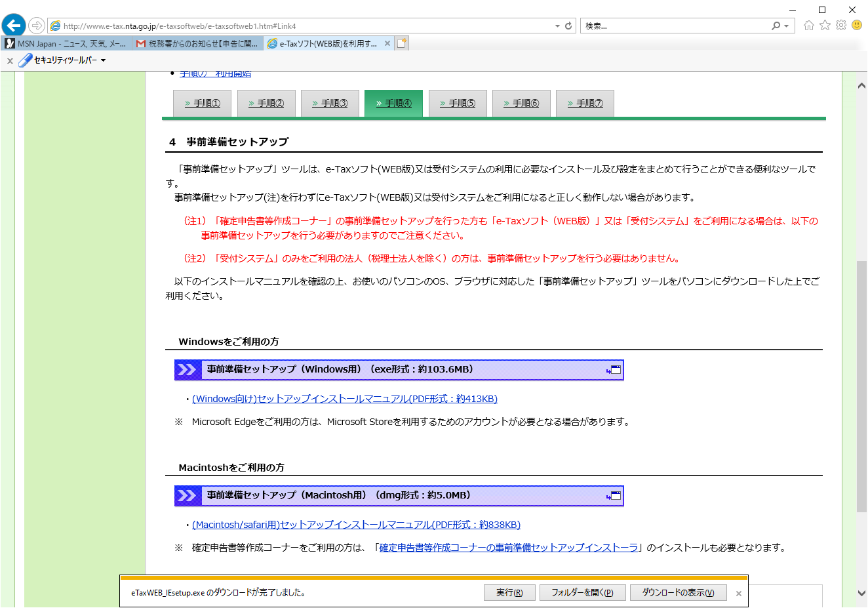This screenshot has width=868, height=608.
Task: Expand the address bar dropdown arrow
Action: 557,26
